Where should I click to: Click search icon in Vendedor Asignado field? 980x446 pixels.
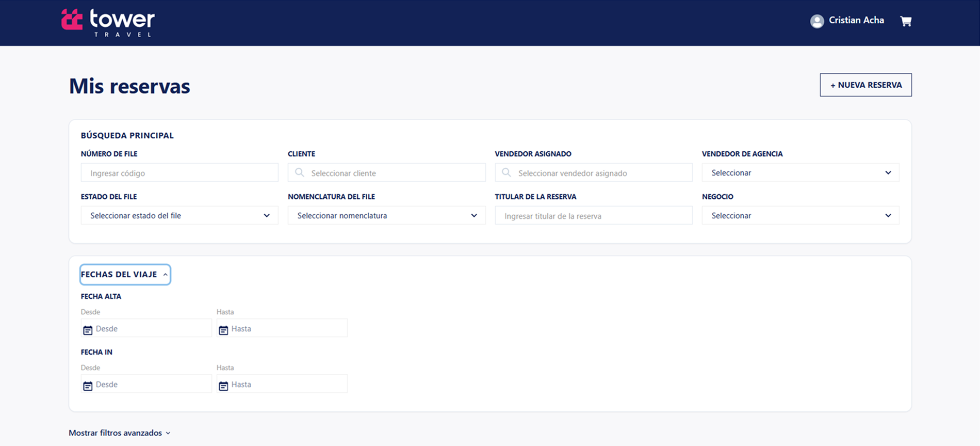point(507,172)
